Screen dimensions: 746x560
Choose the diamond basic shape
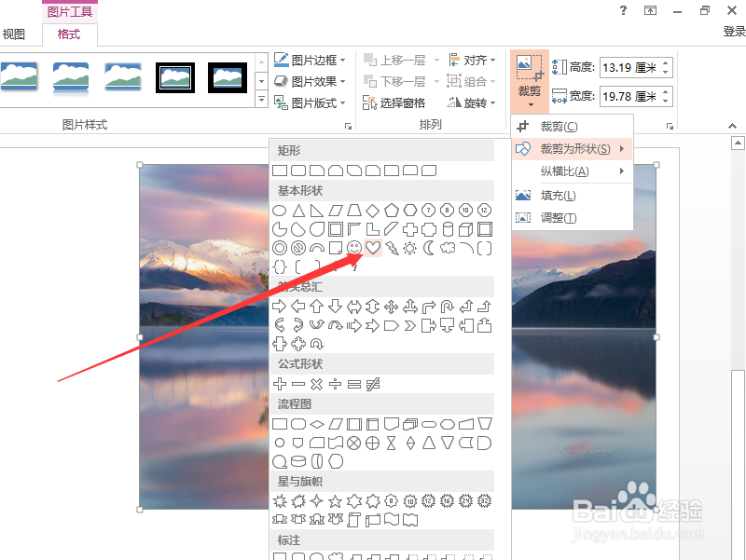pyautogui.click(x=372, y=211)
